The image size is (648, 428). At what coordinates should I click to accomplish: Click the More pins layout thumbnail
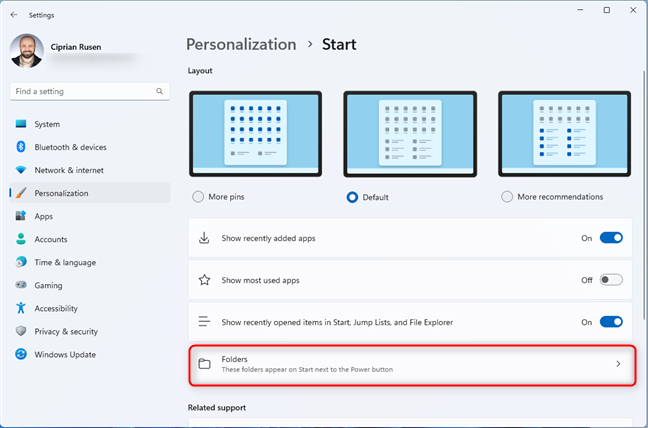pos(255,134)
